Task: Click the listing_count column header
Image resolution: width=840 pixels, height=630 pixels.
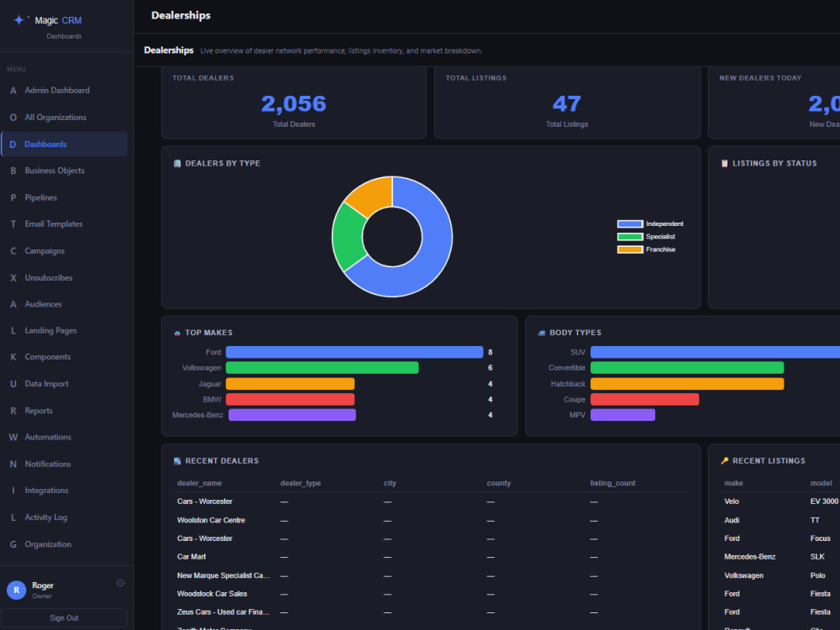Action: [613, 483]
